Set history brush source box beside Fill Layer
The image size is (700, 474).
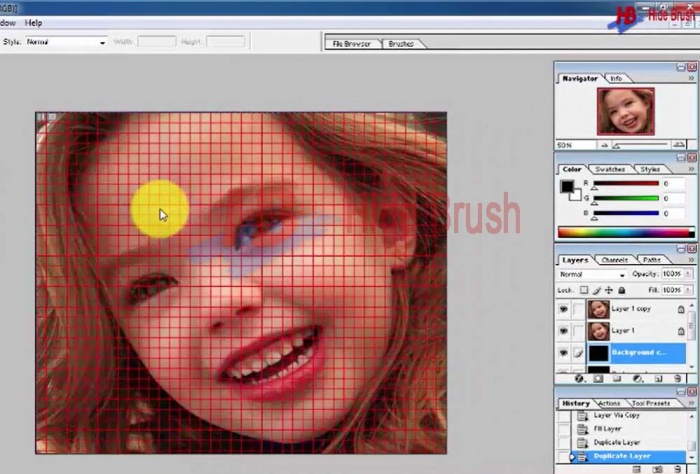click(564, 429)
